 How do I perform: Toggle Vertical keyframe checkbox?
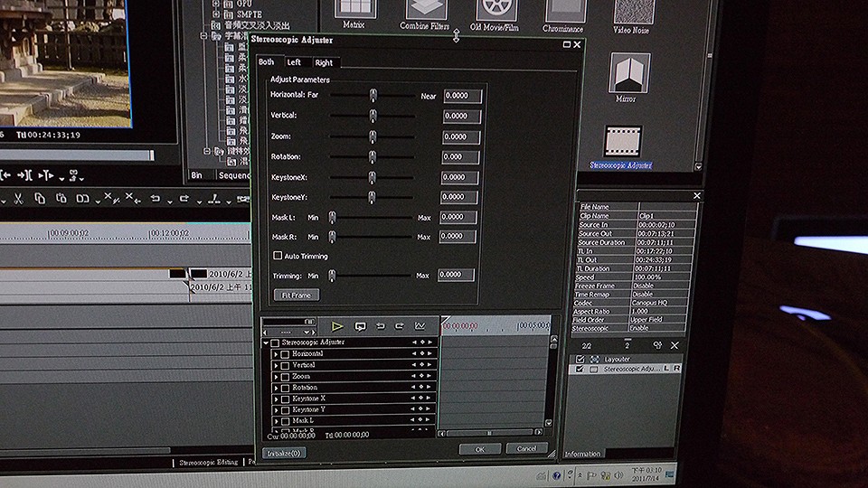(x=285, y=365)
